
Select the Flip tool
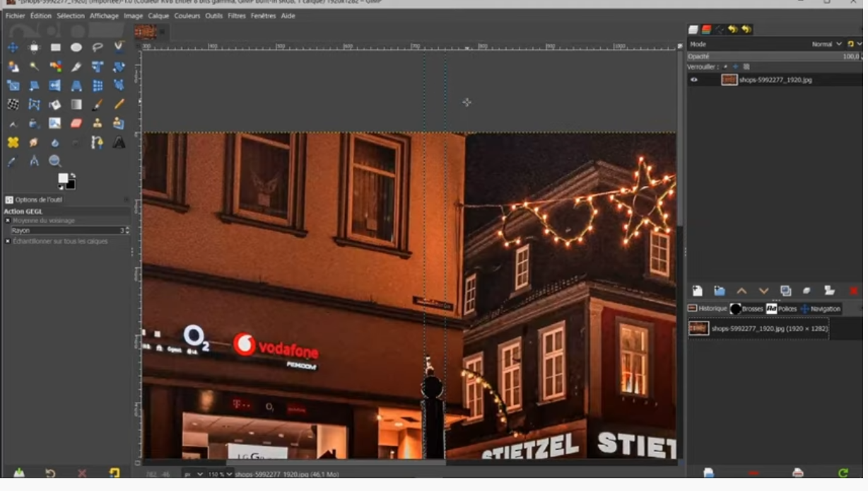coord(55,86)
